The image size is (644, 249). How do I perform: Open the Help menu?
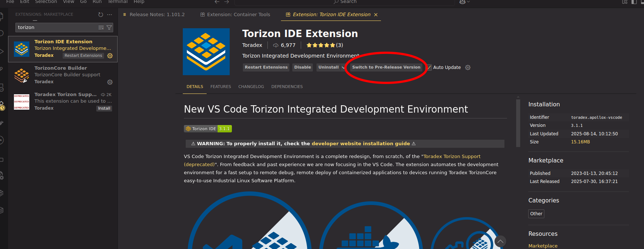coord(139,2)
